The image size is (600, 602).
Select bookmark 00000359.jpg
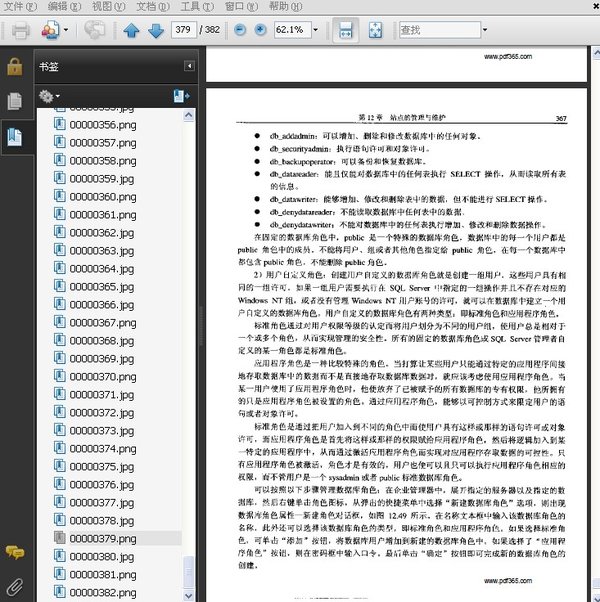coord(102,179)
